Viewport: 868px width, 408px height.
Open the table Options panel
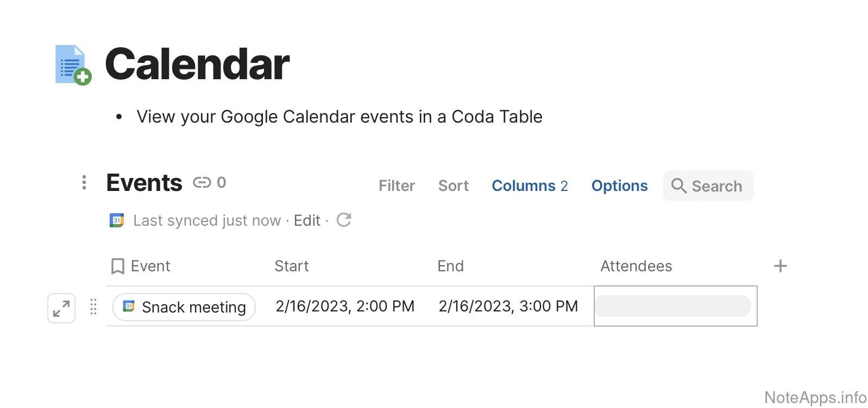[x=619, y=186]
